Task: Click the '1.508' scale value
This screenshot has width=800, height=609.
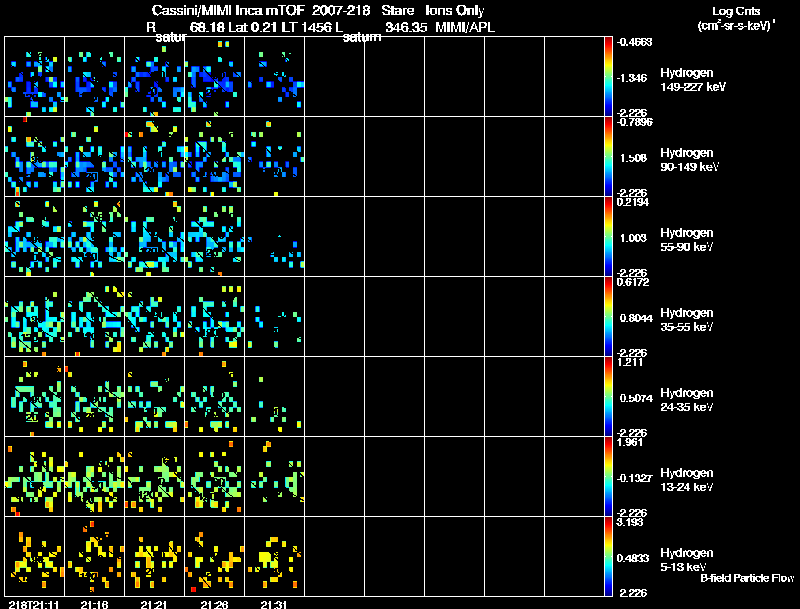Action: 633,158
